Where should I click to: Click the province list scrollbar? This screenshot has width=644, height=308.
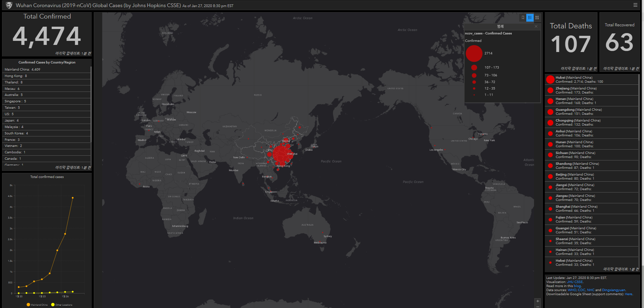click(x=639, y=107)
